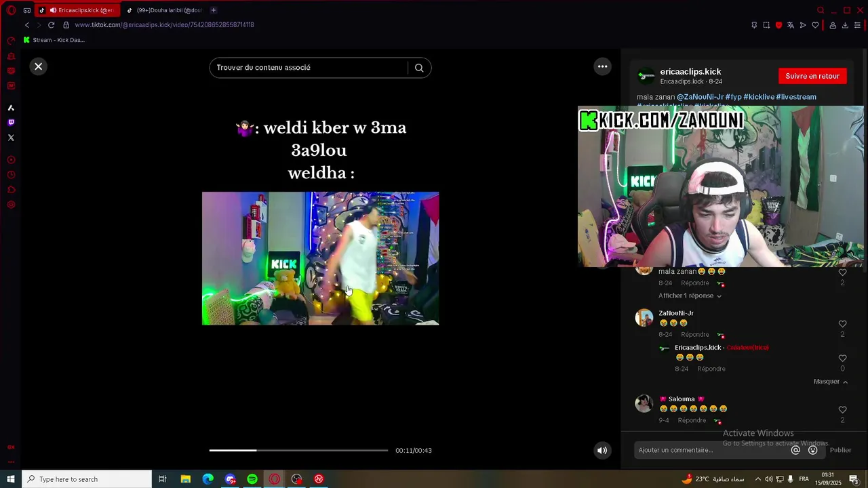Switch to the Douha laribii browser tab

click(166, 10)
